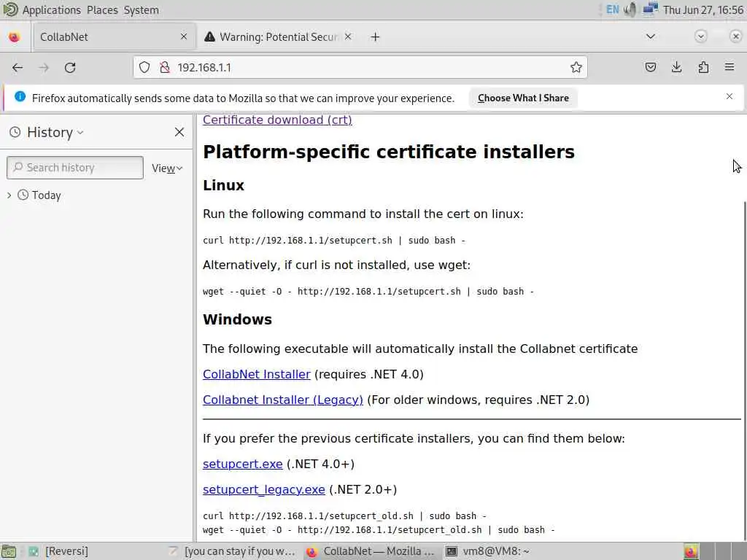Click the clock Thu Jun 27, 16:56
This screenshot has height=560, width=747.
(x=703, y=10)
